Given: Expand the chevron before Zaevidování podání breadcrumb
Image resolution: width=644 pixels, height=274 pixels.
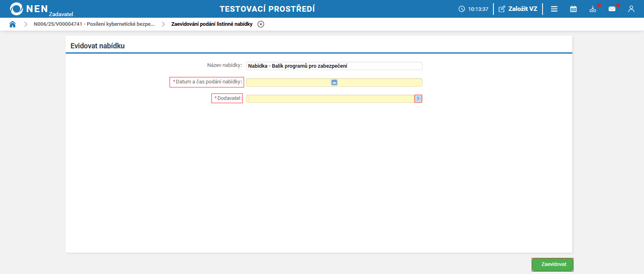Looking at the screenshot, I should (x=163, y=24).
